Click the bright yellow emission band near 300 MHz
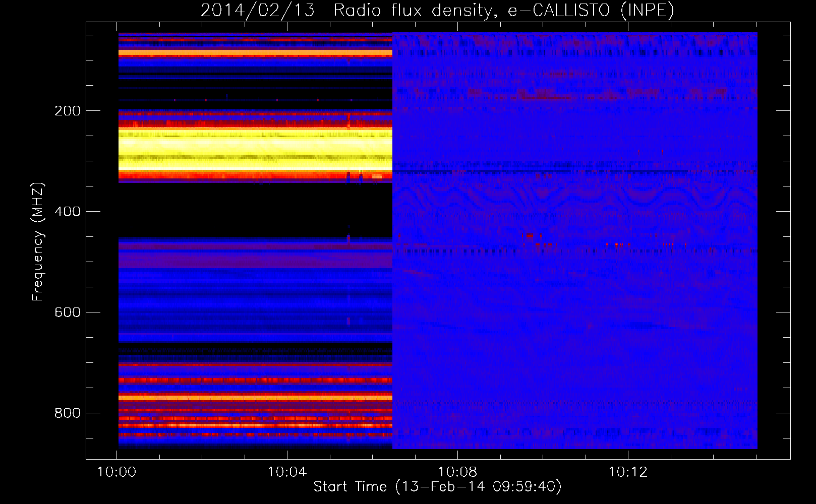This screenshot has width=816, height=504. click(255, 149)
